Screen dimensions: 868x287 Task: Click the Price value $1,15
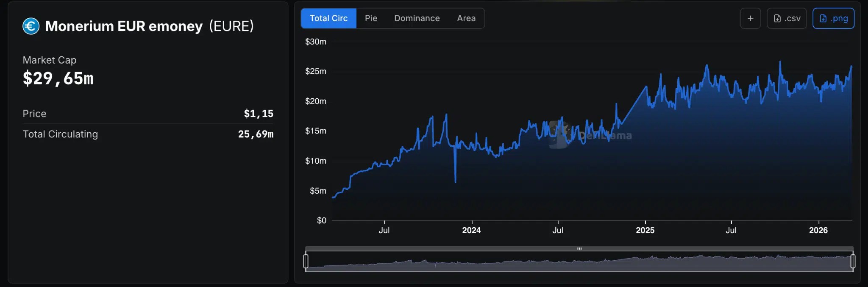259,114
